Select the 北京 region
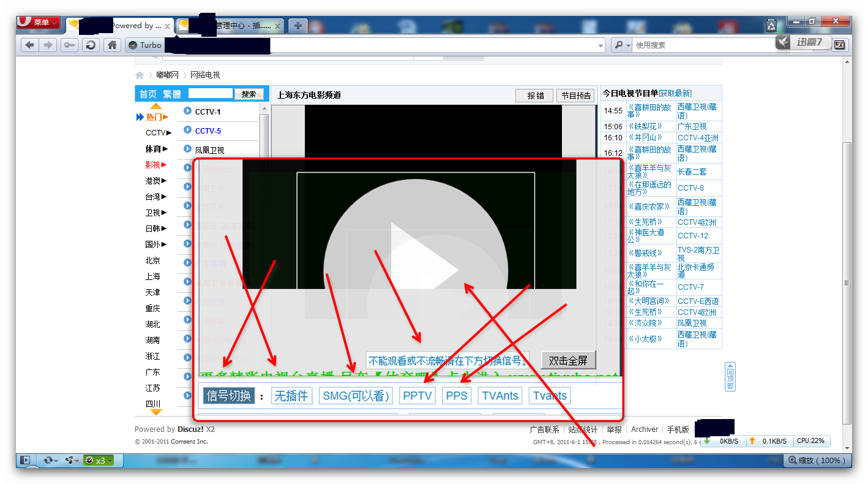This screenshot has width=868, height=484. point(153,260)
